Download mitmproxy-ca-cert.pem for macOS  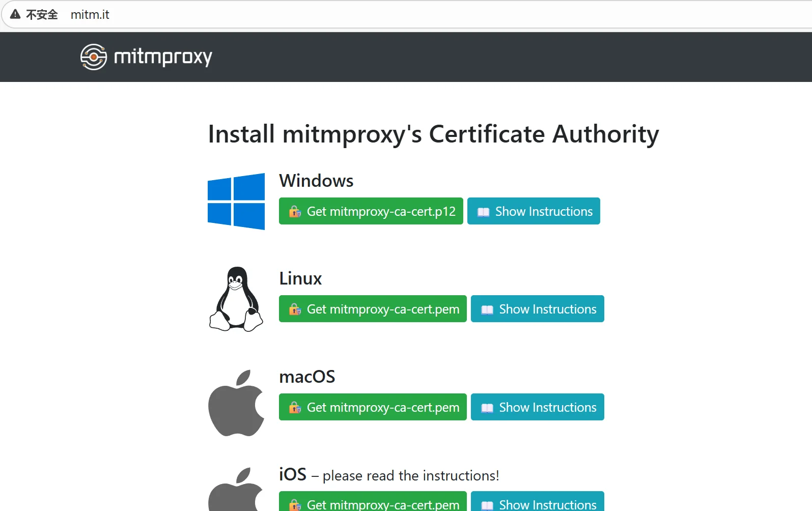[x=373, y=407]
